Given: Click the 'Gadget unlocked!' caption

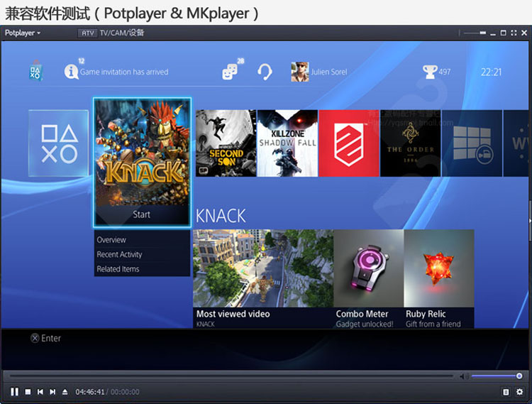Looking at the screenshot, I should [x=365, y=324].
